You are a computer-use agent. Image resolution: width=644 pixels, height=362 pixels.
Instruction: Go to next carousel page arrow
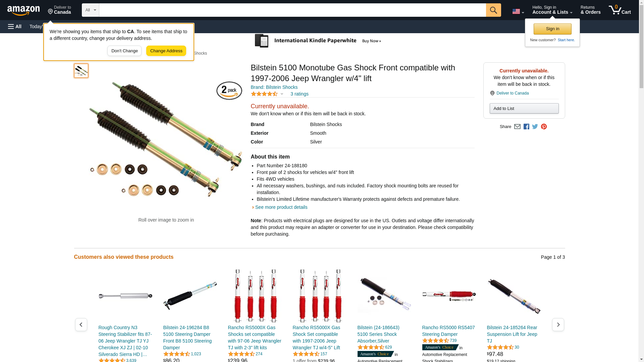point(558,324)
